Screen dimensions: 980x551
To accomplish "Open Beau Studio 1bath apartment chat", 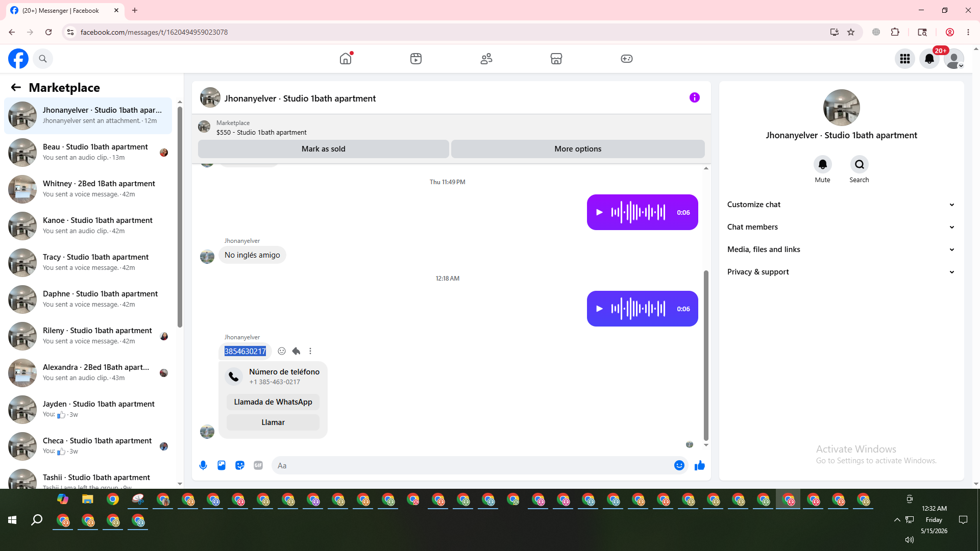I will tap(88, 153).
